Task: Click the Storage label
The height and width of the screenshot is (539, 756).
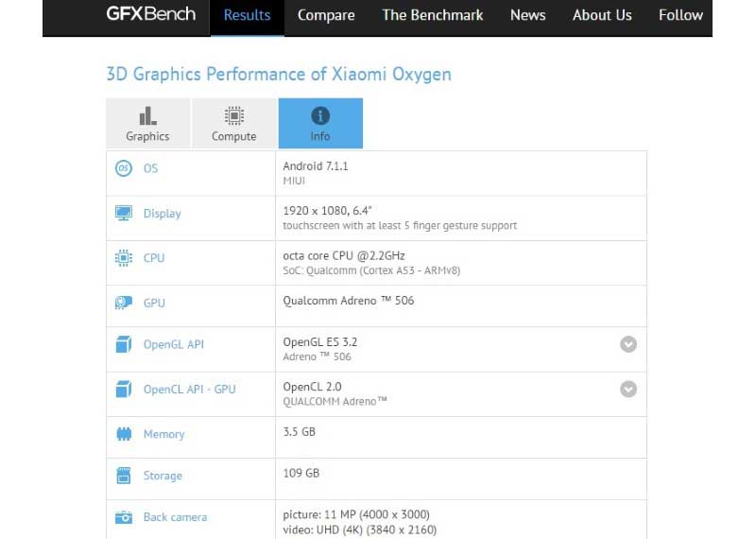Action: (x=163, y=476)
